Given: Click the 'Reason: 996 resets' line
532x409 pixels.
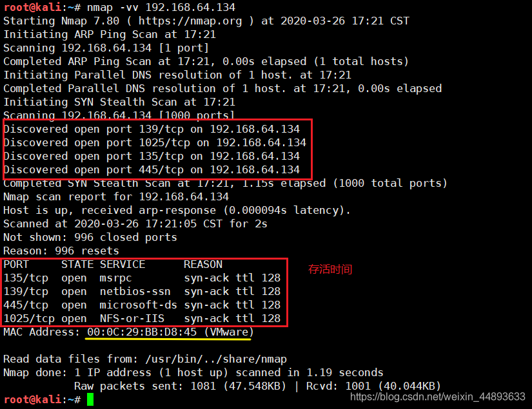Looking at the screenshot, I should pyautogui.click(x=61, y=251).
